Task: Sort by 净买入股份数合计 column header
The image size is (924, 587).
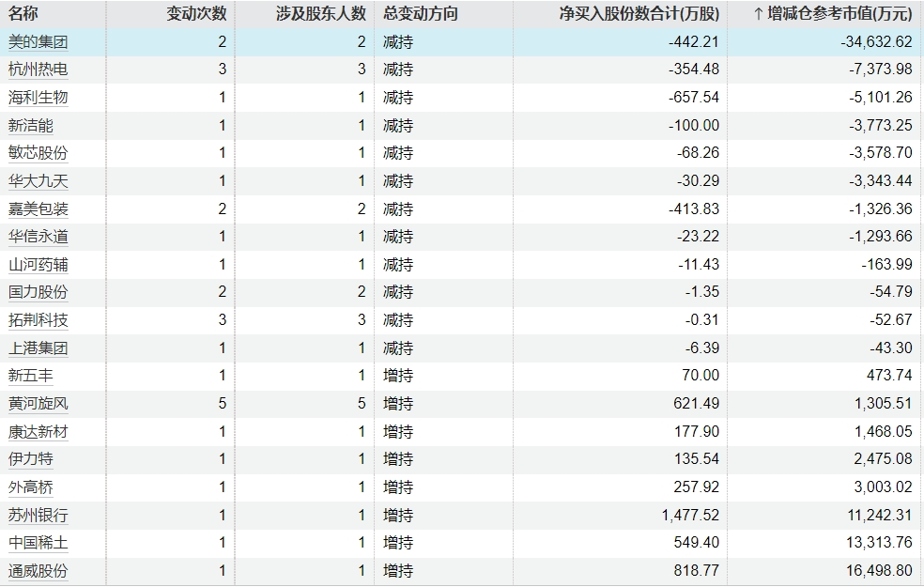Action: point(639,14)
